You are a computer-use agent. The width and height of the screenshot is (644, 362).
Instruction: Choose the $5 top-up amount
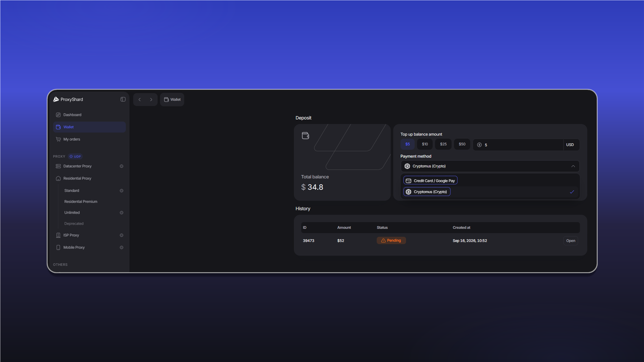click(408, 144)
